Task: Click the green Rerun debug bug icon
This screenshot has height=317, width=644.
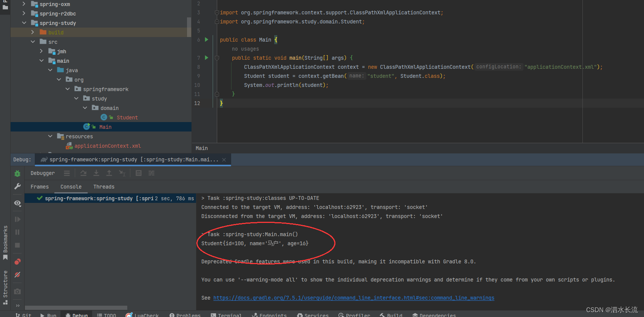Action: tap(17, 173)
